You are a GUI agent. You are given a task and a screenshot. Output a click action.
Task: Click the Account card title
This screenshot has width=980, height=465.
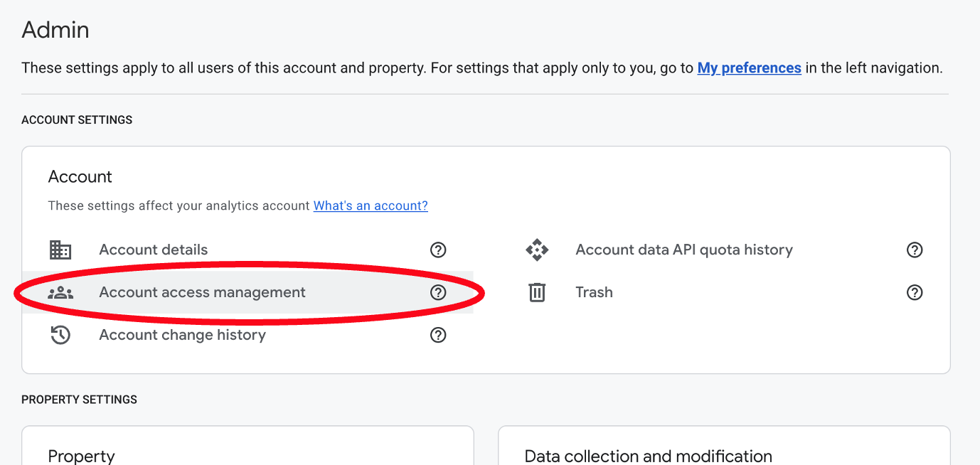pos(80,176)
